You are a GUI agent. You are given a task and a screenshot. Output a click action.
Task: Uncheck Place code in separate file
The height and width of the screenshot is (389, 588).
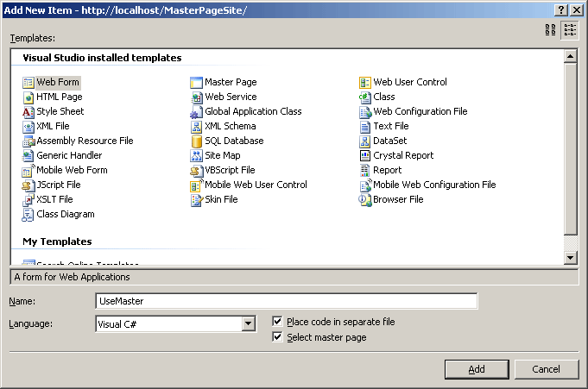click(x=277, y=321)
